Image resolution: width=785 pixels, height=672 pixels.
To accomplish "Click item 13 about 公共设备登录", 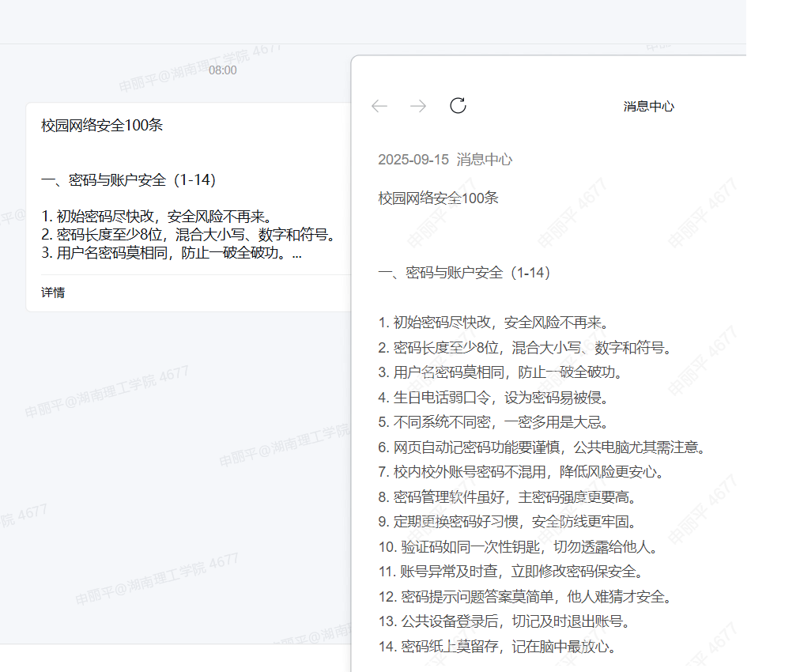I will [x=504, y=621].
